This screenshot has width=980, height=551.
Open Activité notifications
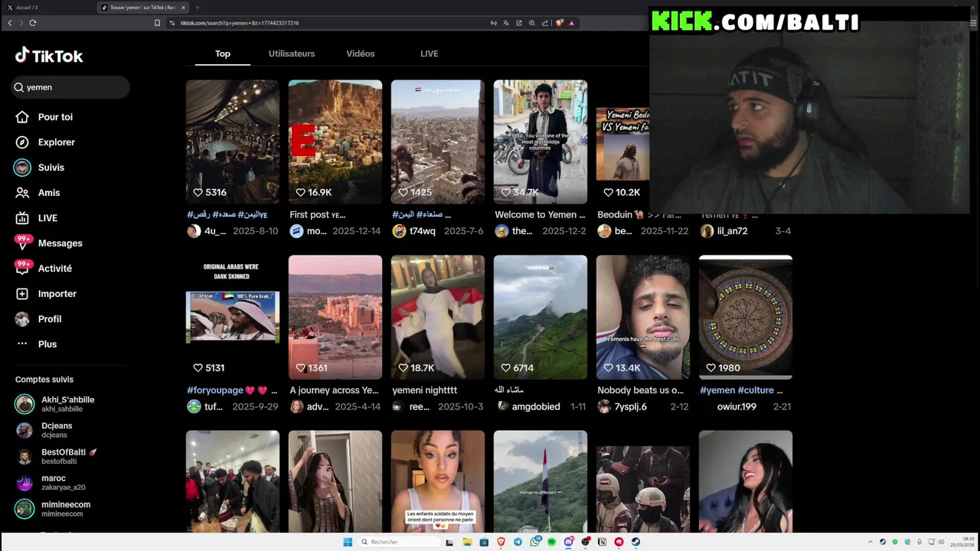[x=44, y=269]
